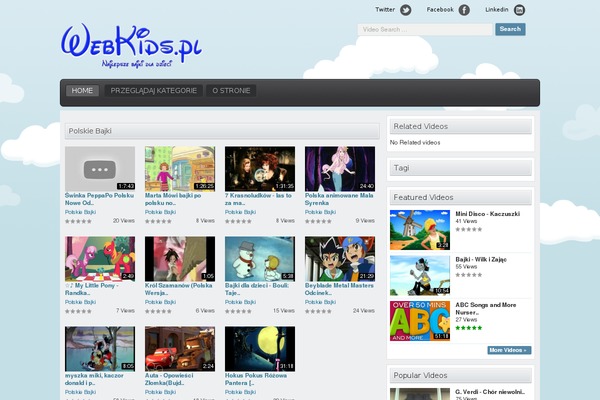This screenshot has width=600, height=400.
Task: Click myszka miki, kaczor donald title
Action: click(94, 379)
